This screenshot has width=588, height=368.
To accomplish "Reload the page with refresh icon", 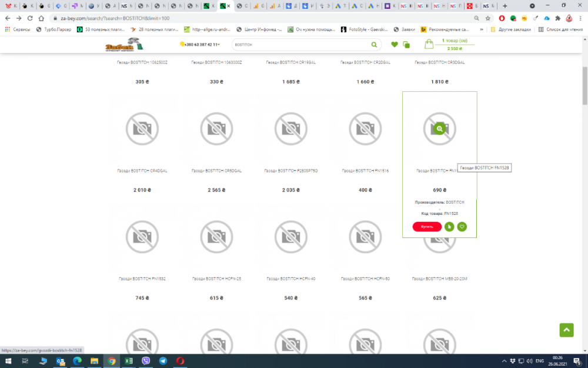I will pos(30,18).
